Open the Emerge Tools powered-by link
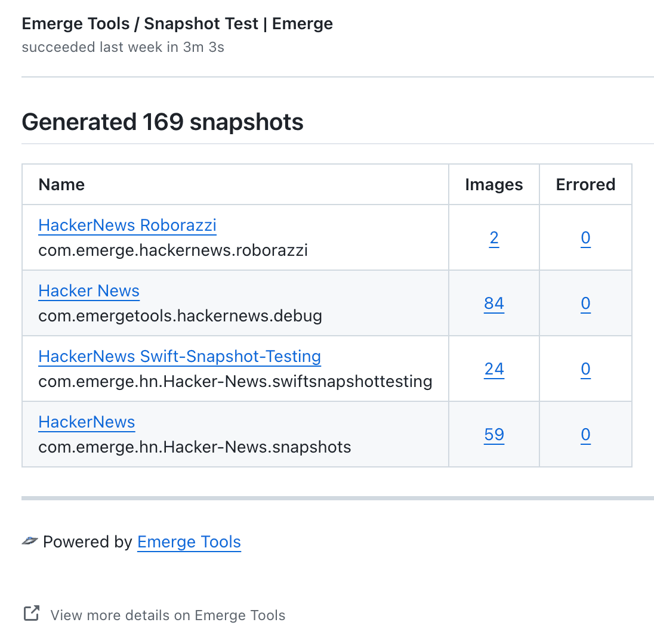 [x=189, y=541]
